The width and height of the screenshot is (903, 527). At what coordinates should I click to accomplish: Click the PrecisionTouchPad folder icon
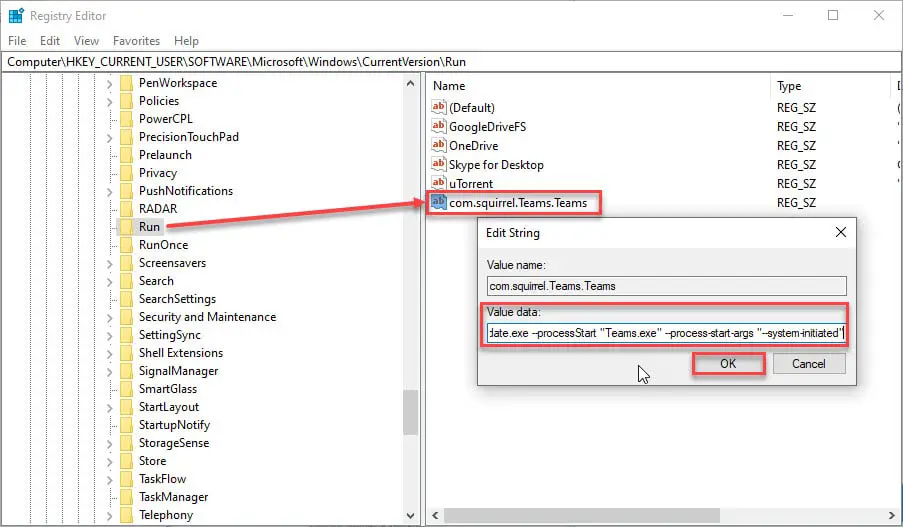(x=126, y=137)
